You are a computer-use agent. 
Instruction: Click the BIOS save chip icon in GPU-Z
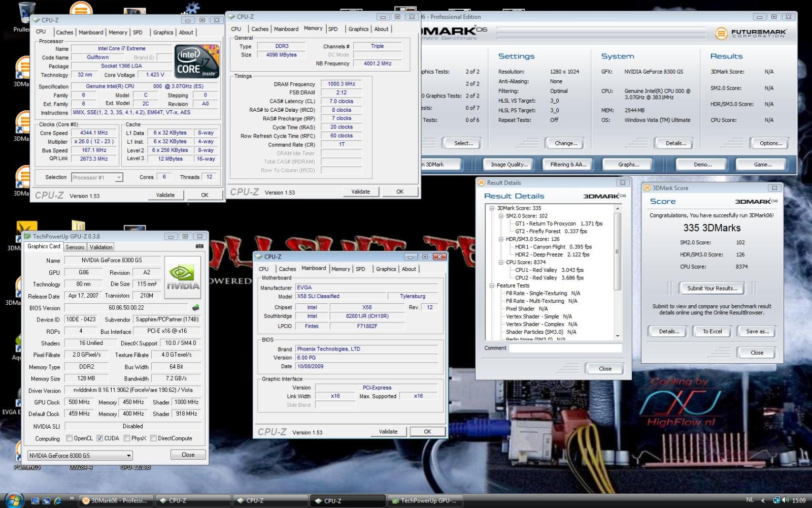tap(195, 308)
